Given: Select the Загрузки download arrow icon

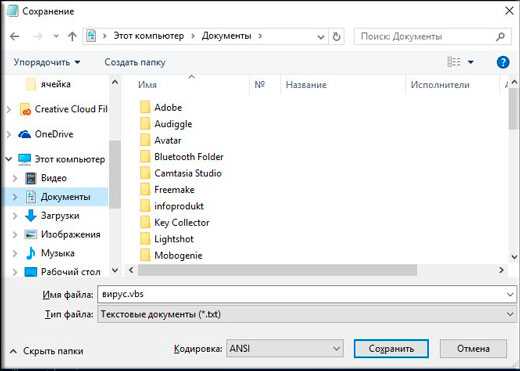Looking at the screenshot, I should click(x=31, y=216).
